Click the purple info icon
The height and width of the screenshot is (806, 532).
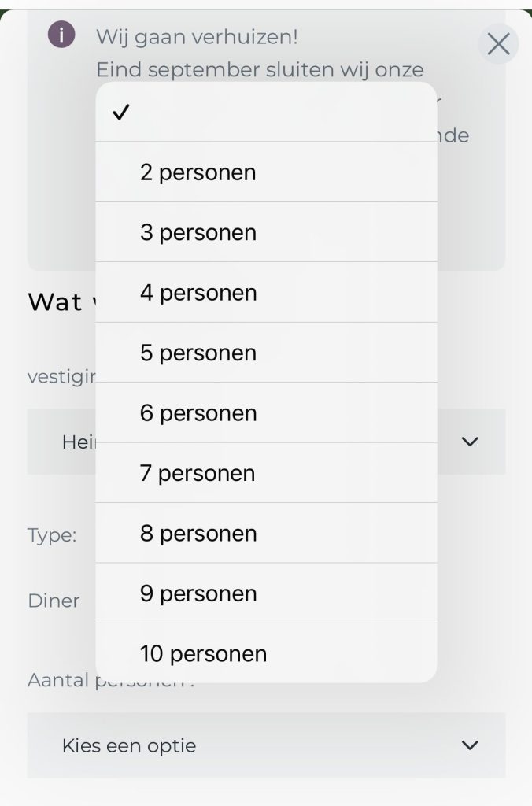click(x=61, y=35)
